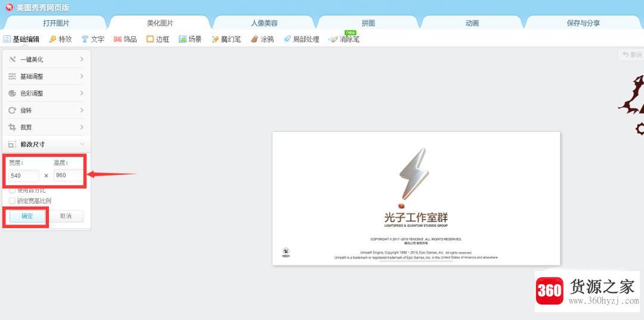The image size is (644, 320).
Task: Click the 一键美化 wand icon
Action: (x=13, y=60)
